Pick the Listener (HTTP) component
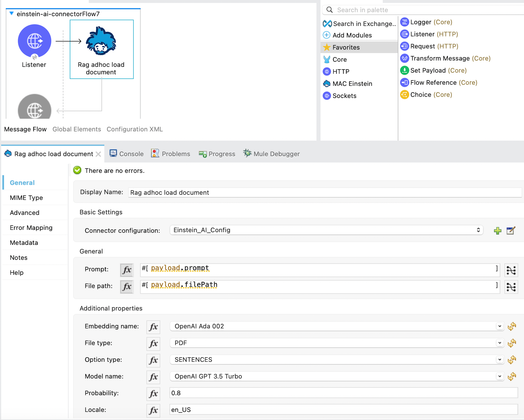The width and height of the screenshot is (524, 420). click(x=429, y=34)
